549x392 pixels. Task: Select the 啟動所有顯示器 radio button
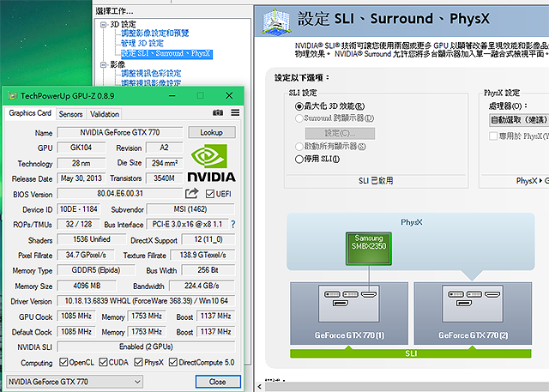[x=299, y=147]
